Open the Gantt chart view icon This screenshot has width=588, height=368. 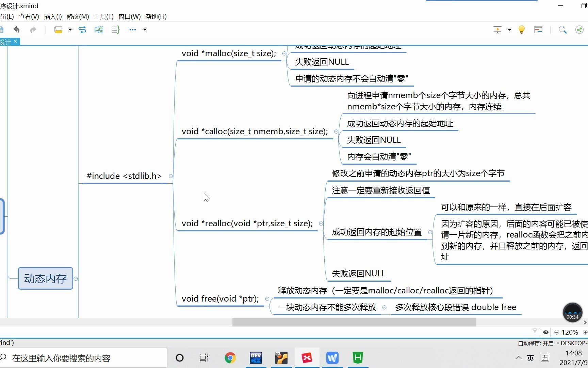(x=538, y=30)
